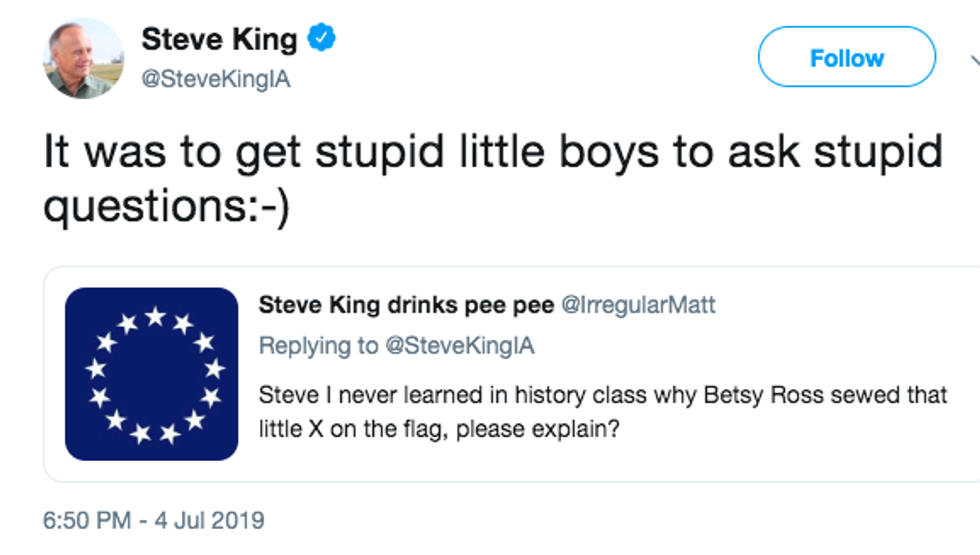Click the 'Replying to' label in quote
The image size is (980, 555).
[x=318, y=346]
